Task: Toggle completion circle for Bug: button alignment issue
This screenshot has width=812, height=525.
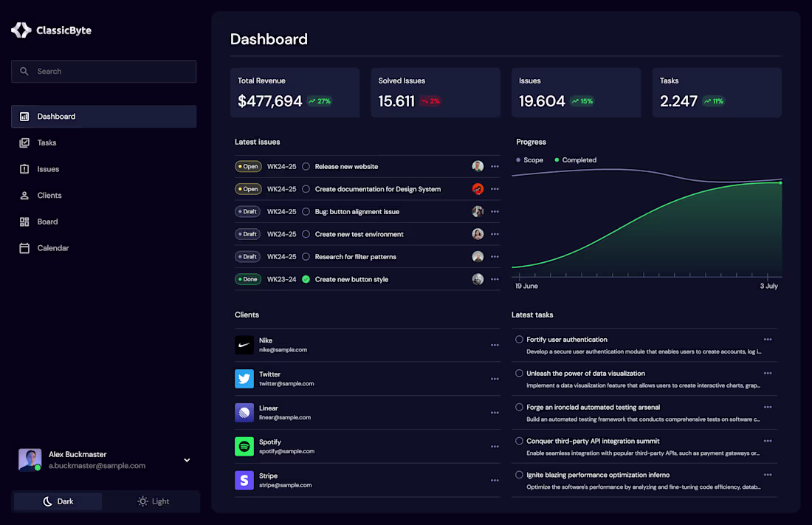Action: (x=306, y=211)
